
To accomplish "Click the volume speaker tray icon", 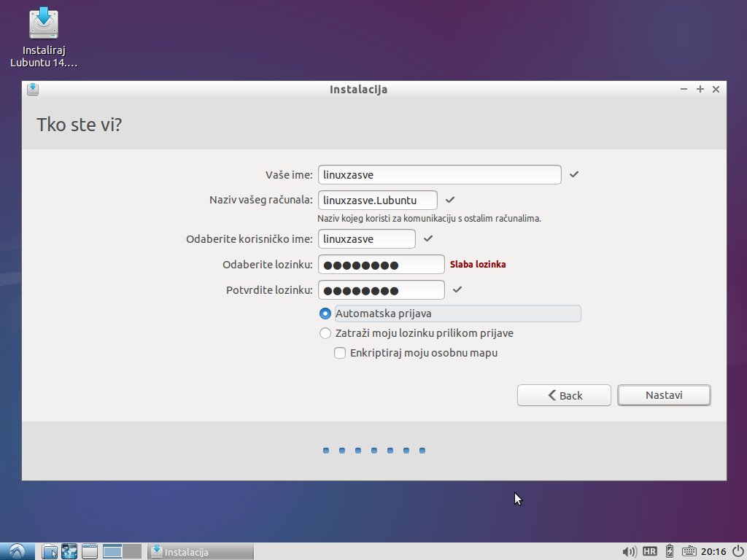I will click(x=630, y=551).
